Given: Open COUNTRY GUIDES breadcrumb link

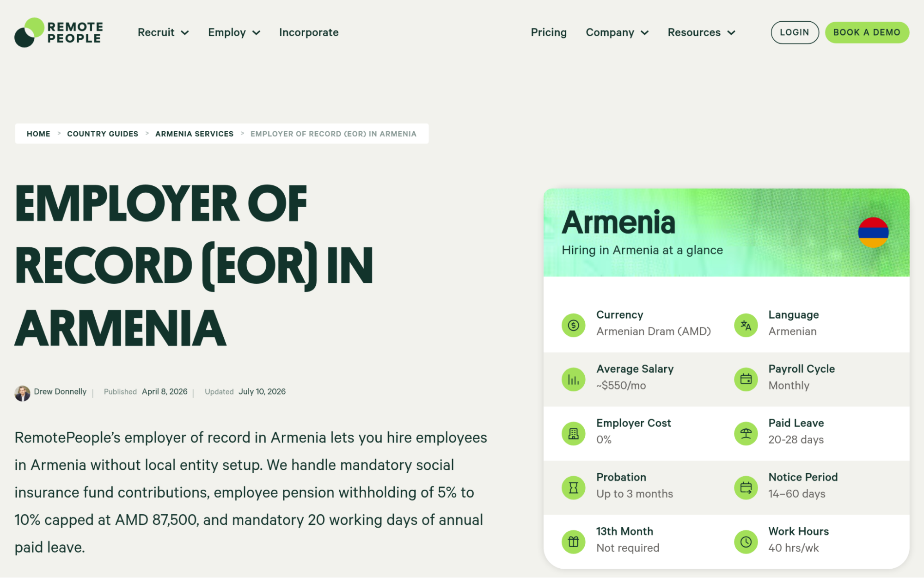Looking at the screenshot, I should coord(103,134).
